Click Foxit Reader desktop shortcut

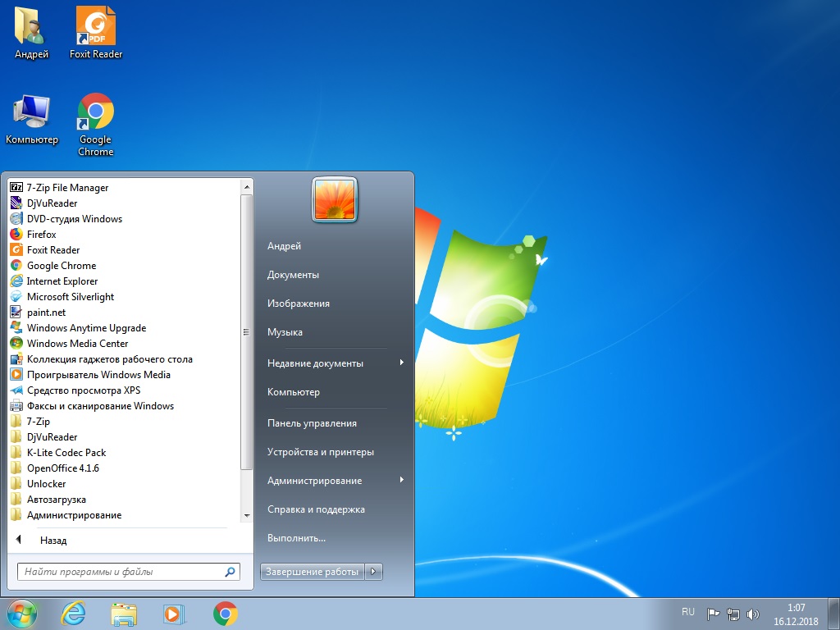point(96,32)
